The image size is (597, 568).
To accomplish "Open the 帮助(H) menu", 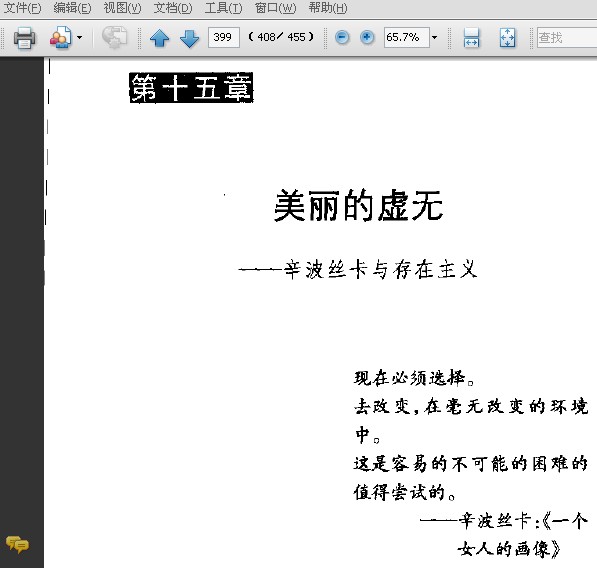I will (328, 8).
